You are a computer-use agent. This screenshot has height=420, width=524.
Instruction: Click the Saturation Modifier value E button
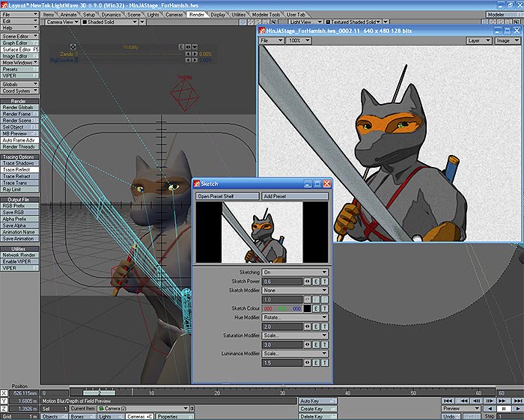pyautogui.click(x=316, y=345)
